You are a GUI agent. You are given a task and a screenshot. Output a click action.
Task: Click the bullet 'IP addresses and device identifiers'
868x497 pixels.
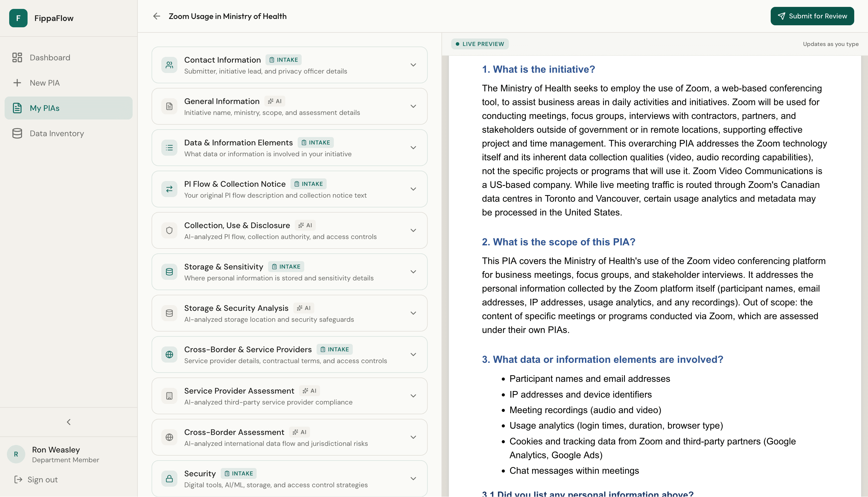click(580, 394)
